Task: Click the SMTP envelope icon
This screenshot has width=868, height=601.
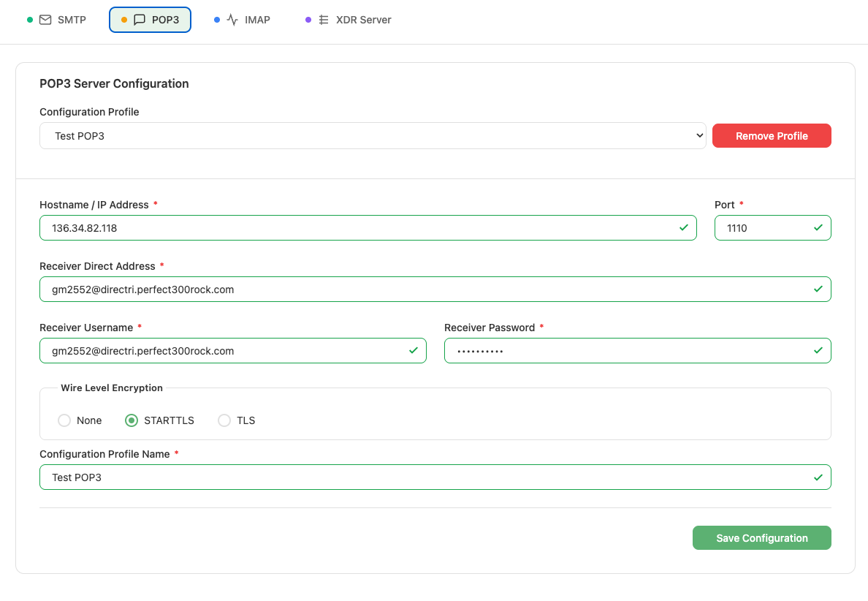Action: tap(45, 20)
